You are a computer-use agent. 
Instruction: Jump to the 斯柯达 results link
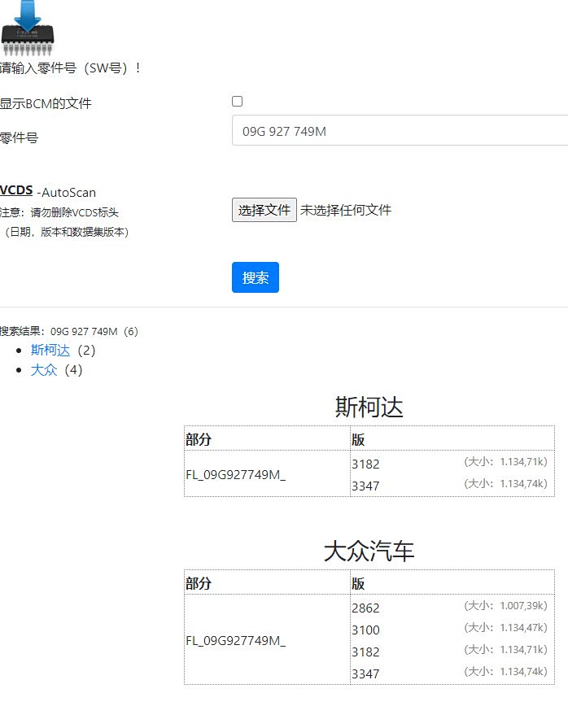coord(50,350)
